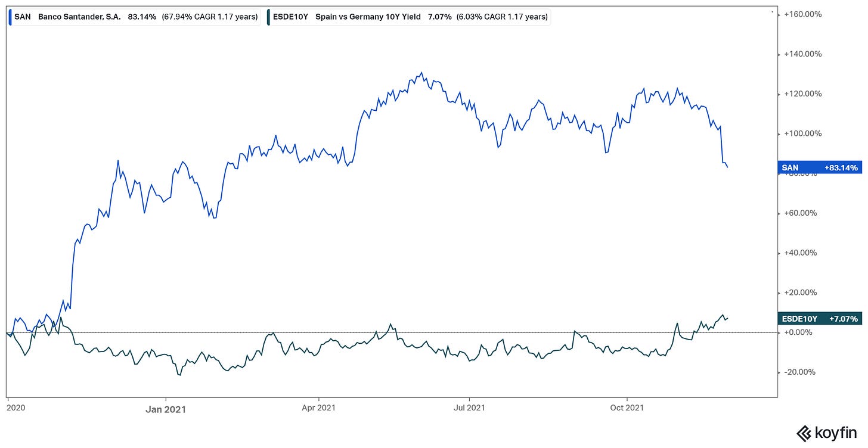Image resolution: width=868 pixels, height=448 pixels.
Task: Click the Jul 2021 date label
Action: 469,408
